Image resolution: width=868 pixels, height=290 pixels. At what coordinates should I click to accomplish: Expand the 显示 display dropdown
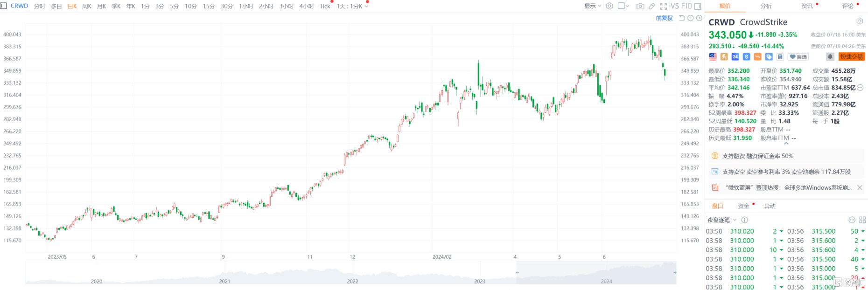coord(593,6)
